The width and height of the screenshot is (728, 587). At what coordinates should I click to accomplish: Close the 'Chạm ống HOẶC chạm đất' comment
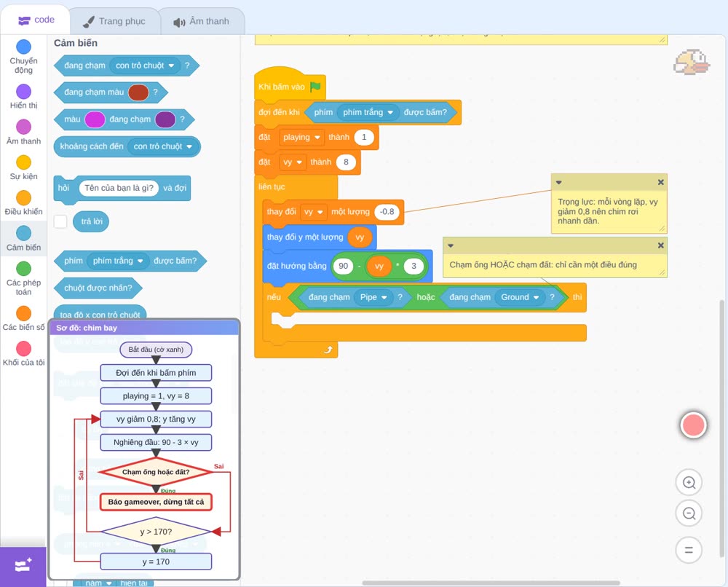[661, 245]
